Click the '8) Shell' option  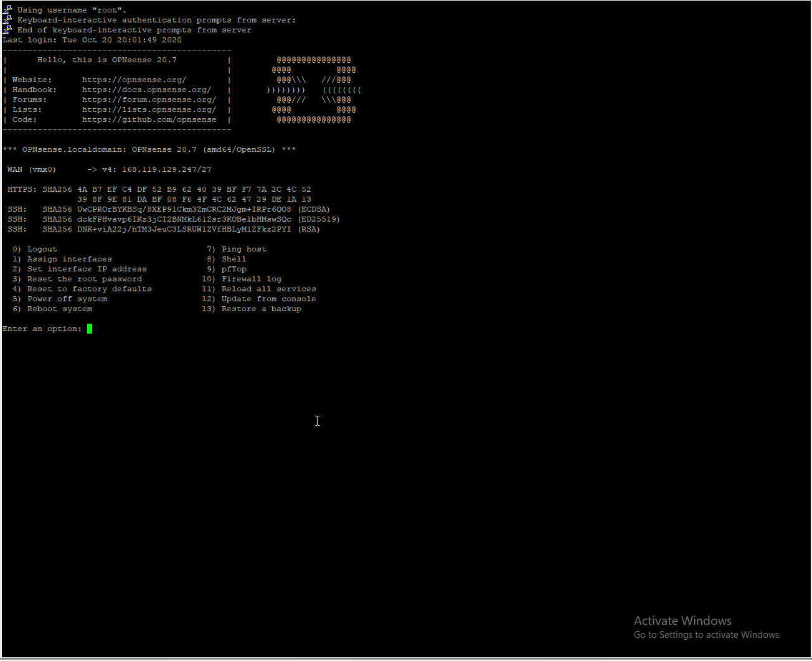(227, 259)
